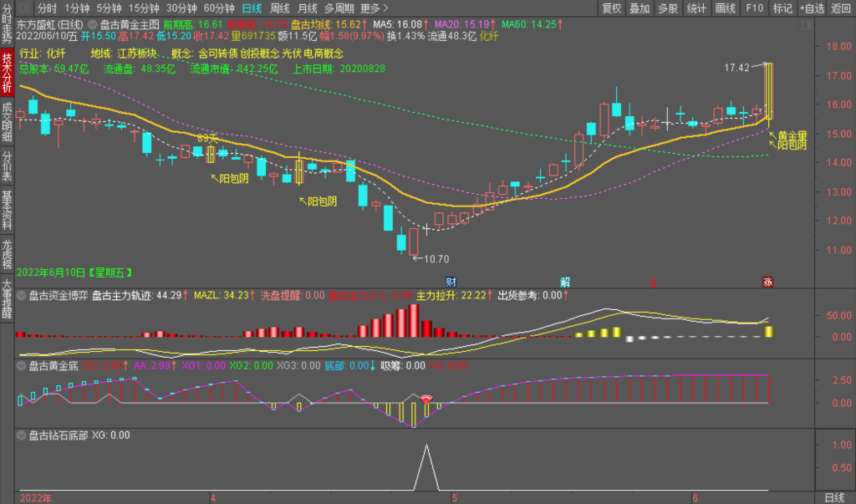Open the 盘古钻石底部 indicator settings circle
Image resolution: width=856 pixels, height=504 pixels.
coord(22,435)
